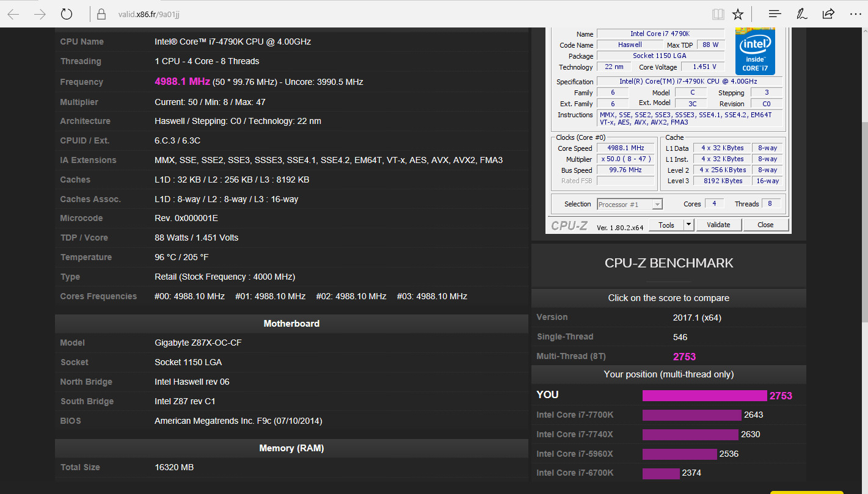The image size is (868, 494).
Task: Click "Socket 1150 LGA" in the Motherboard table
Action: click(188, 362)
